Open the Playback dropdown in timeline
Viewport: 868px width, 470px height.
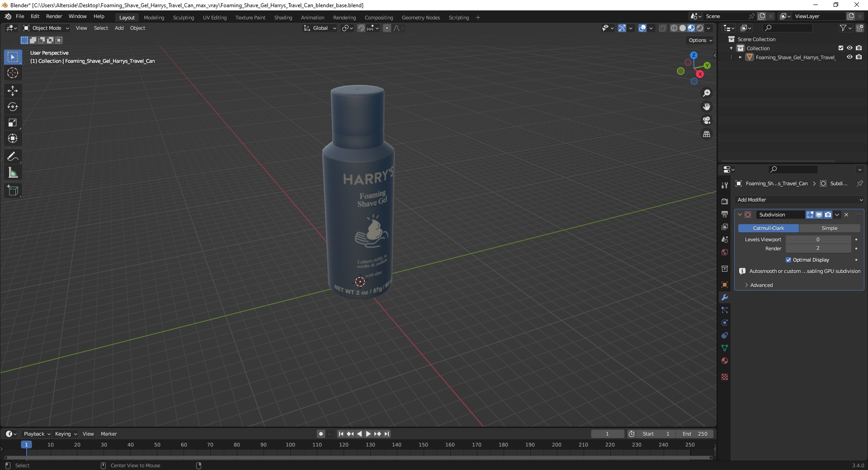click(37, 434)
